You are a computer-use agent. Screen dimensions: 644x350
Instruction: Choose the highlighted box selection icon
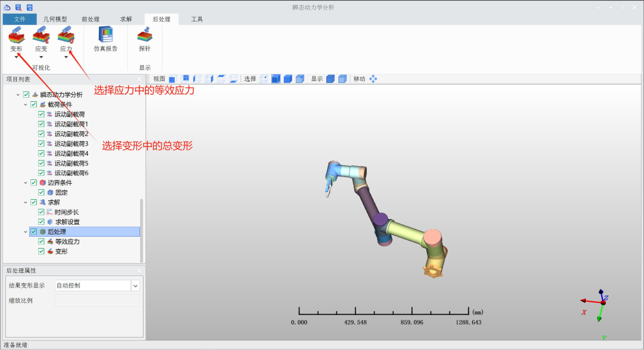[x=275, y=79]
